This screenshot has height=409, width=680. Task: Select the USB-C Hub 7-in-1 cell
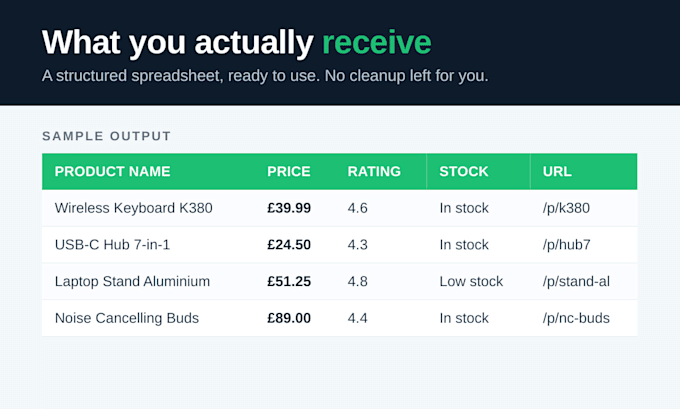[112, 245]
